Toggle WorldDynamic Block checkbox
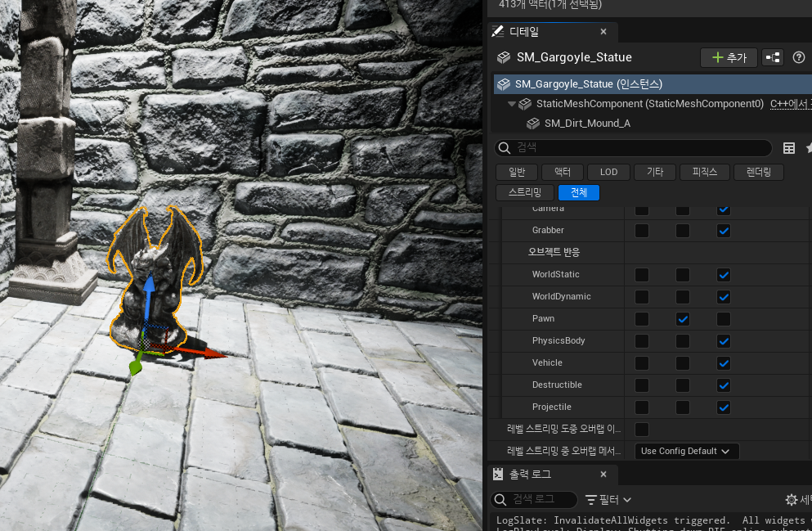 coord(724,297)
